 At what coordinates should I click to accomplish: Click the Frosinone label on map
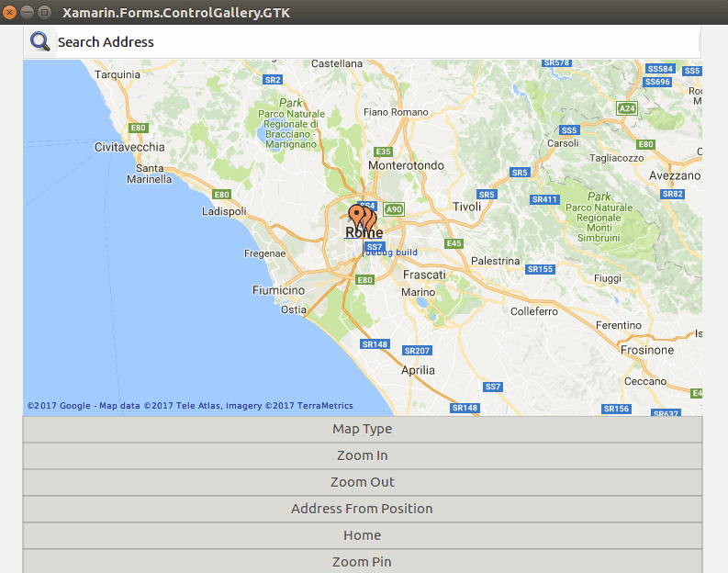(647, 350)
